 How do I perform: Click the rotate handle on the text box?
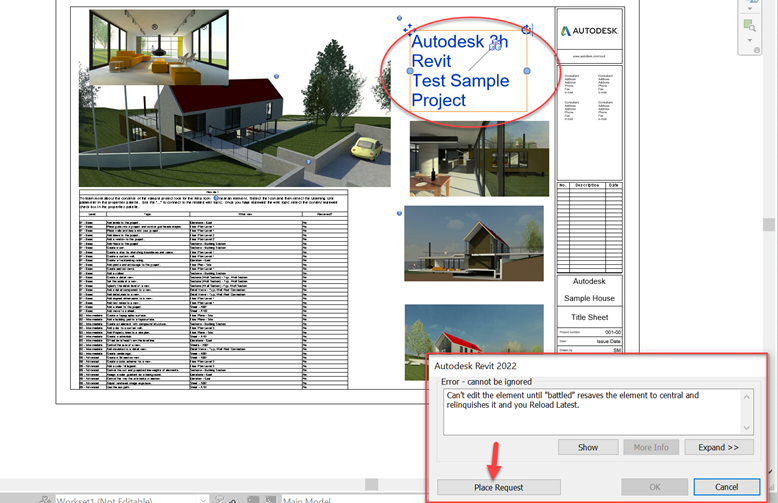click(x=527, y=30)
